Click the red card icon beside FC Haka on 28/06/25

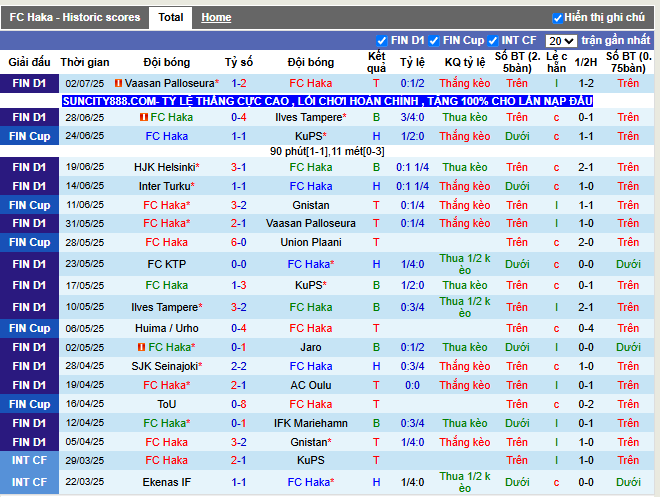(144, 117)
